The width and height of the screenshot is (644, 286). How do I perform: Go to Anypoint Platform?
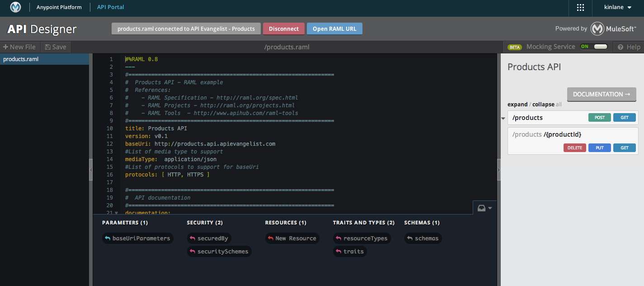pos(59,7)
